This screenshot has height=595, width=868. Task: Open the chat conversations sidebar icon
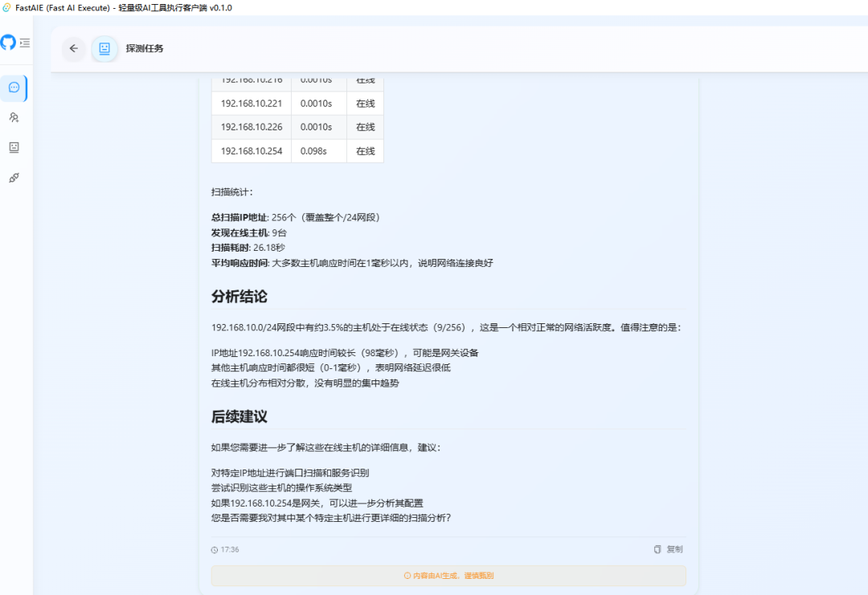click(x=14, y=88)
